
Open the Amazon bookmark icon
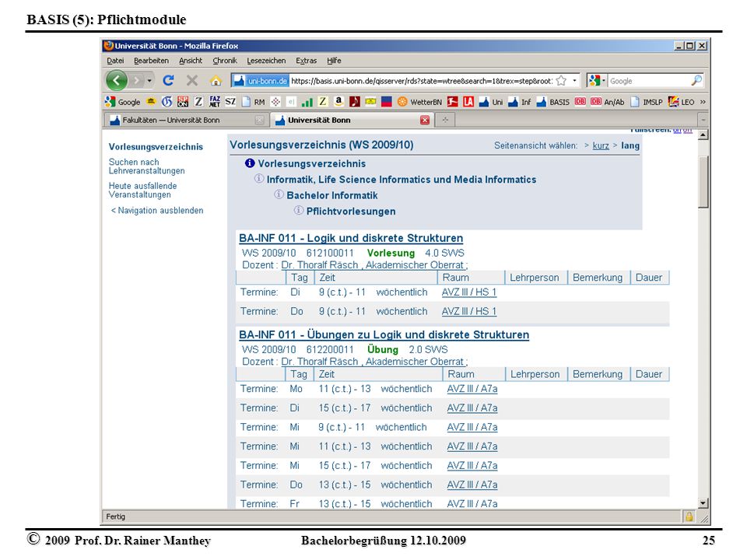(x=338, y=101)
